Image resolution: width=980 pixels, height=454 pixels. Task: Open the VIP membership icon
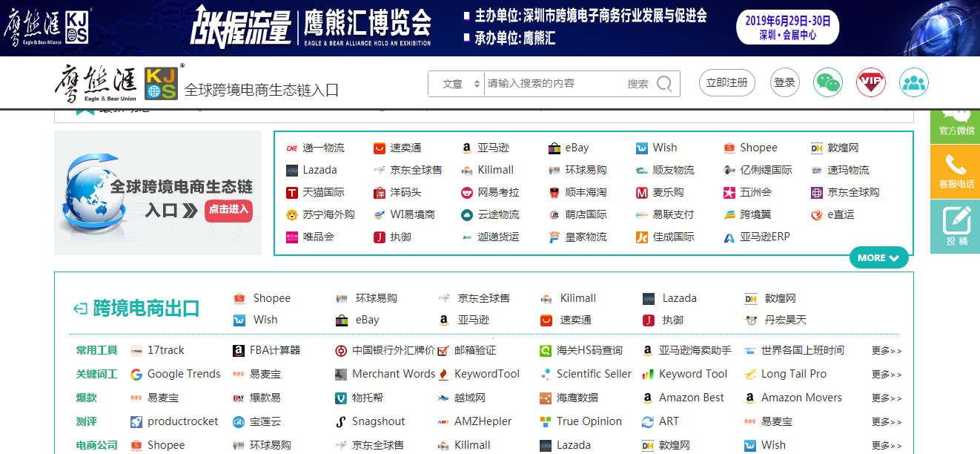click(871, 83)
